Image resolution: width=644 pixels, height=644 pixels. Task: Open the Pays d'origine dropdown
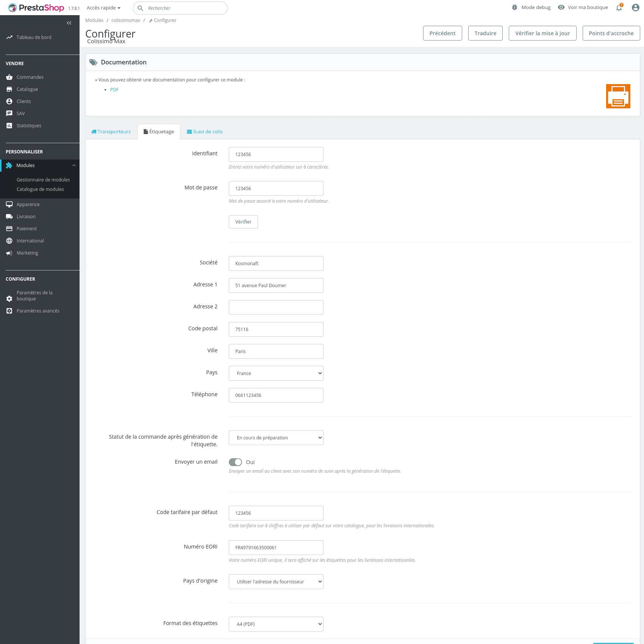tap(276, 582)
